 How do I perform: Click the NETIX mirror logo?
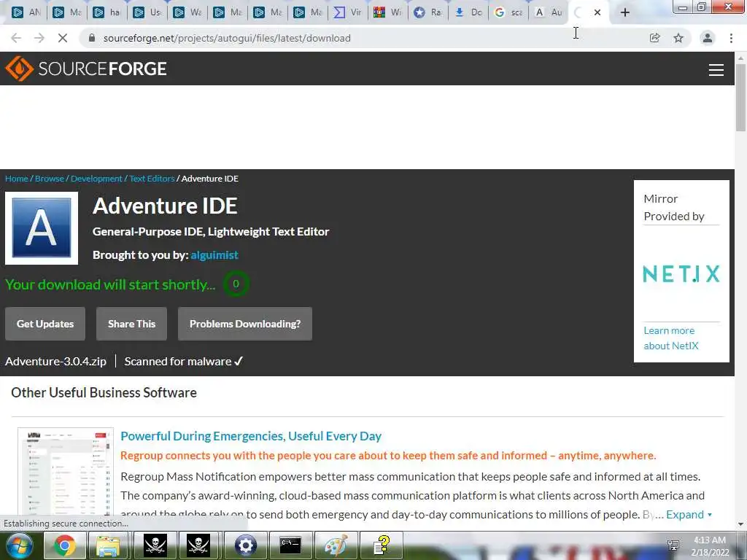(681, 274)
